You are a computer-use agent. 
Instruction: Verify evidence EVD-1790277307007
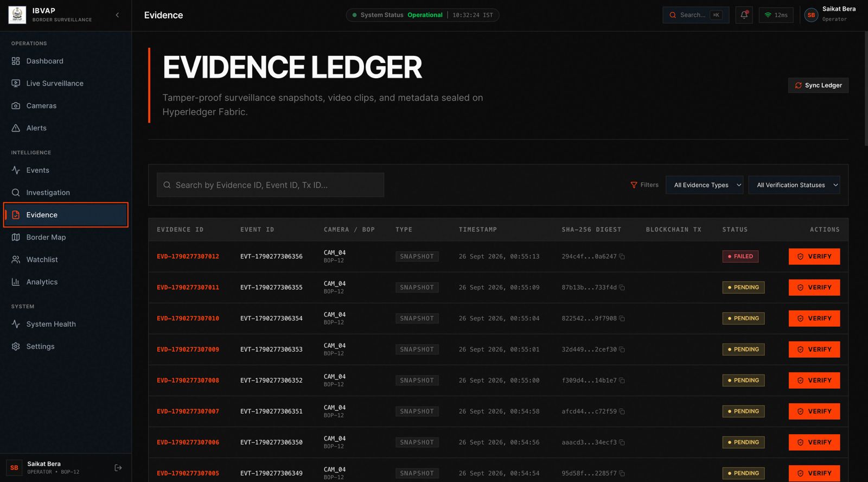tap(814, 411)
